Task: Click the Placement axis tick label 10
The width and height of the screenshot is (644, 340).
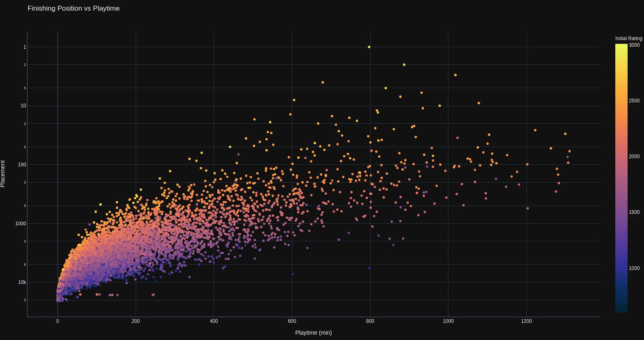Action: click(x=23, y=106)
